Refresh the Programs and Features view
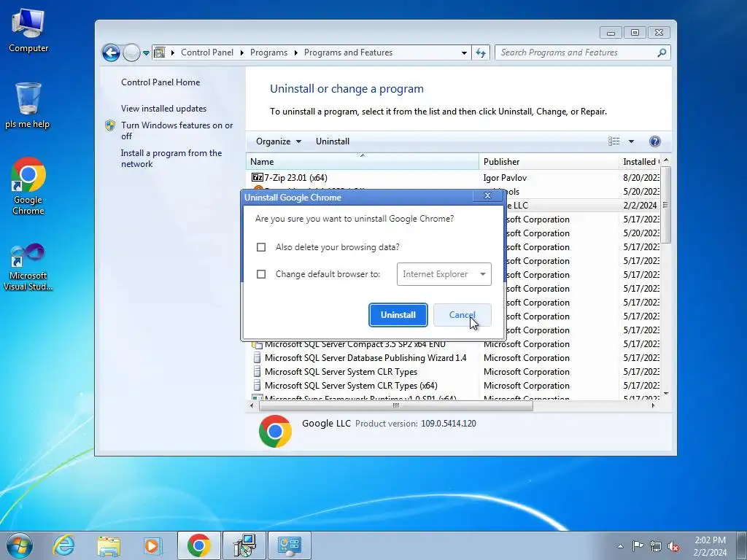The height and width of the screenshot is (560, 747). (481, 52)
